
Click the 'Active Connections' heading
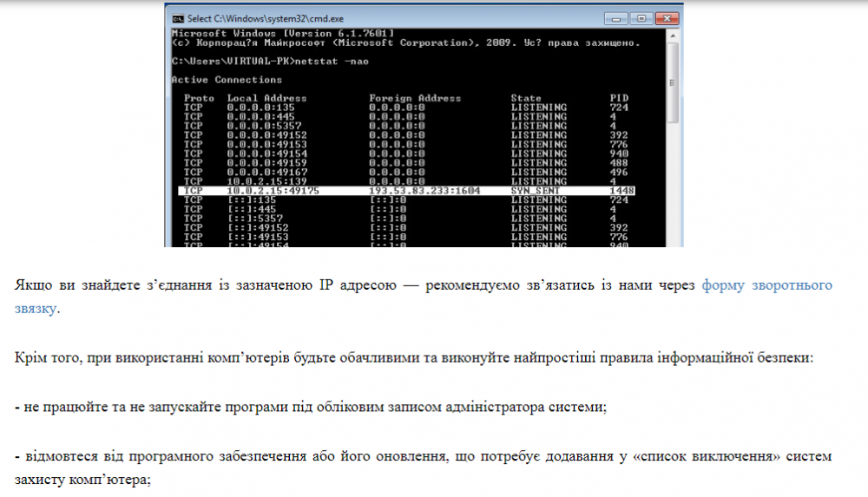(227, 80)
